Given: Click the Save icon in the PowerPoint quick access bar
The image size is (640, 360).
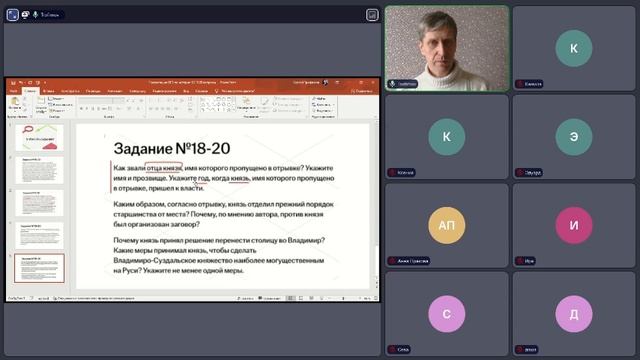Looking at the screenshot, I should coord(13,83).
